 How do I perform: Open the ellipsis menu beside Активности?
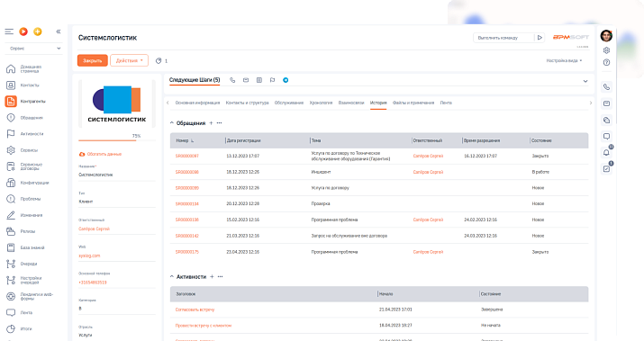(220, 276)
